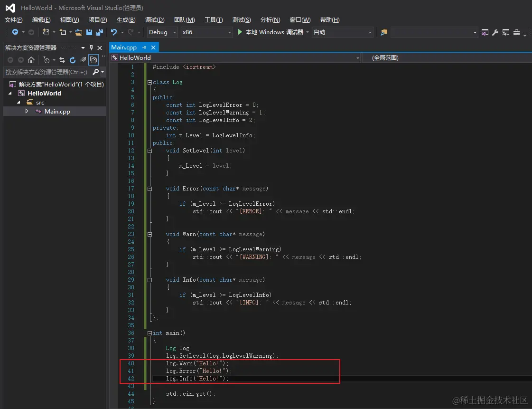Open the 调试(D) menu
Image resolution: width=532 pixels, height=409 pixels.
(x=155, y=20)
